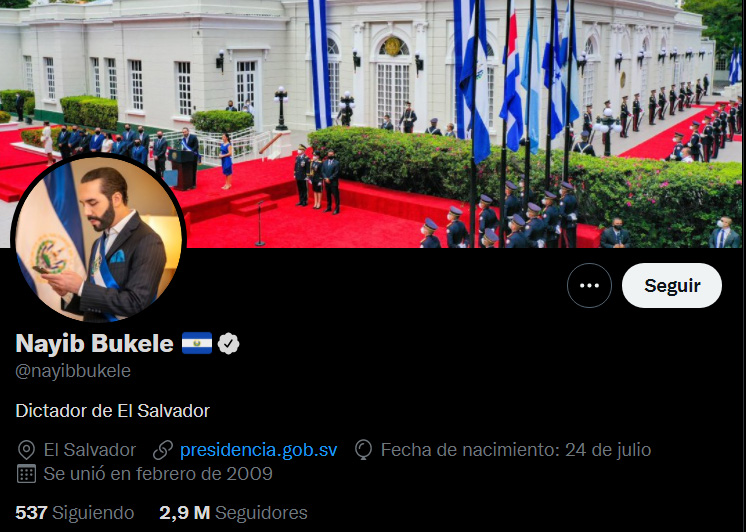The width and height of the screenshot is (746, 532).
Task: Click the Seguir follow button
Action: click(671, 286)
